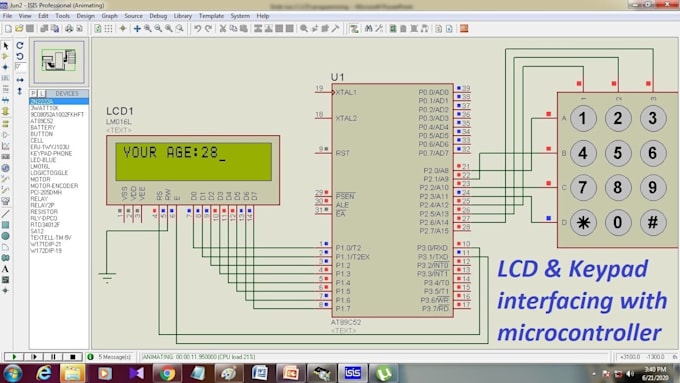
Task: Open a design using the folder icon
Action: click(19, 29)
